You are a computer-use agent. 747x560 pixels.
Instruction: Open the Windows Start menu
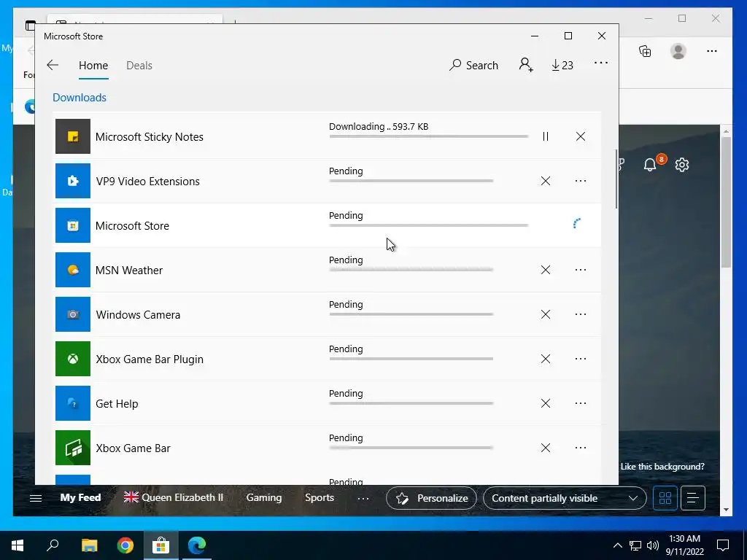[x=18, y=545]
